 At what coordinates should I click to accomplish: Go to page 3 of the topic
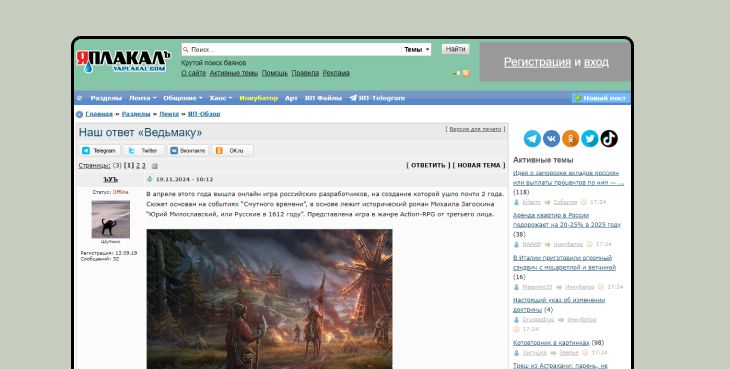tap(143, 165)
